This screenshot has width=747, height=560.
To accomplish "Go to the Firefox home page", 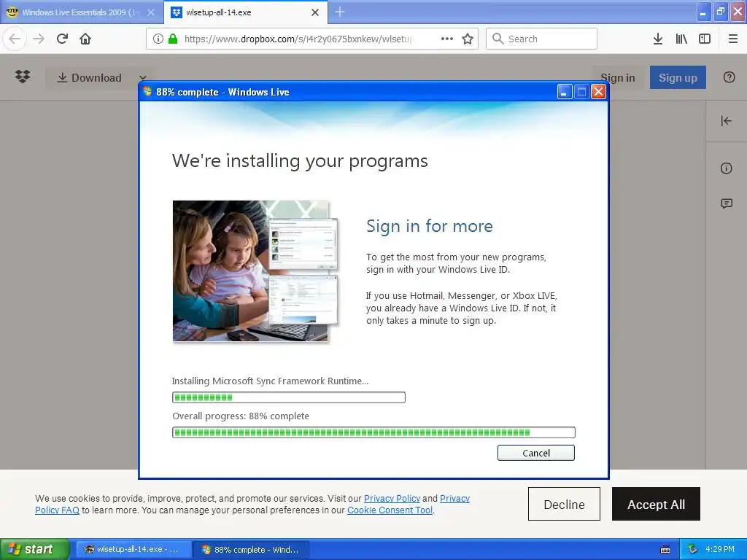I will tap(85, 39).
